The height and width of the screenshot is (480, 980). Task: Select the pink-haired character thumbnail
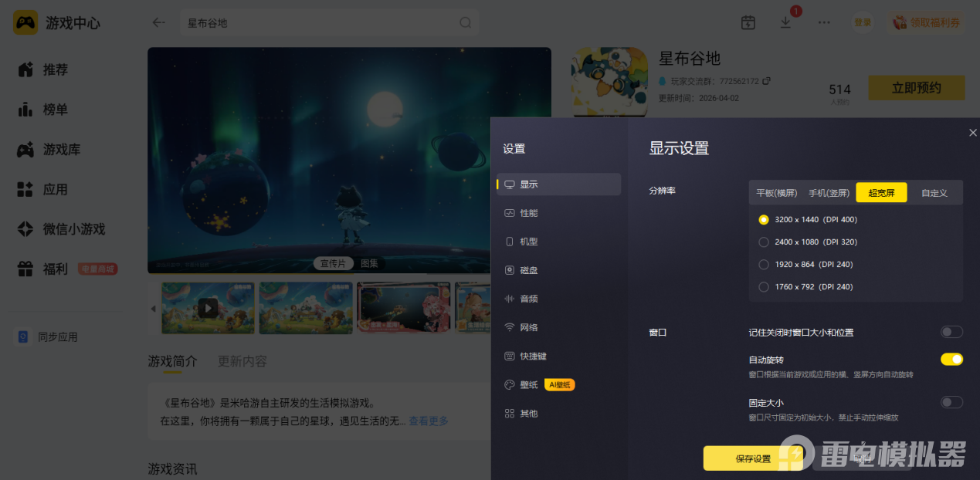coord(403,308)
